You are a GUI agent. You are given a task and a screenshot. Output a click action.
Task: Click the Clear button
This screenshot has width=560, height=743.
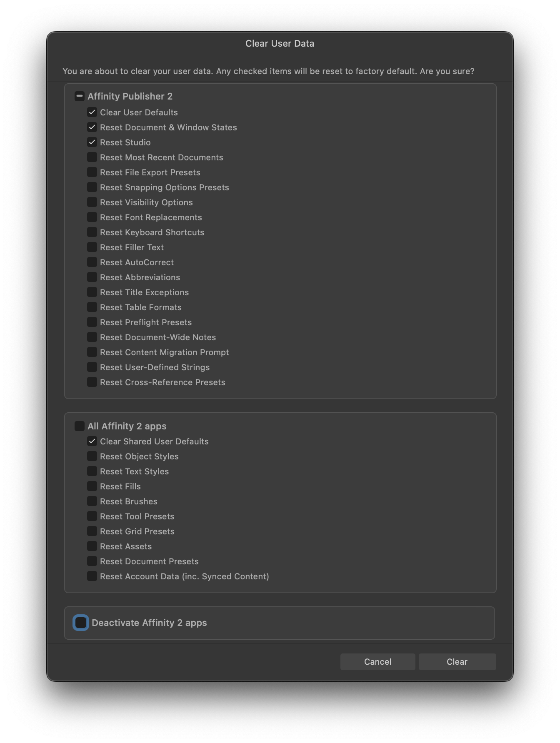pos(457,662)
